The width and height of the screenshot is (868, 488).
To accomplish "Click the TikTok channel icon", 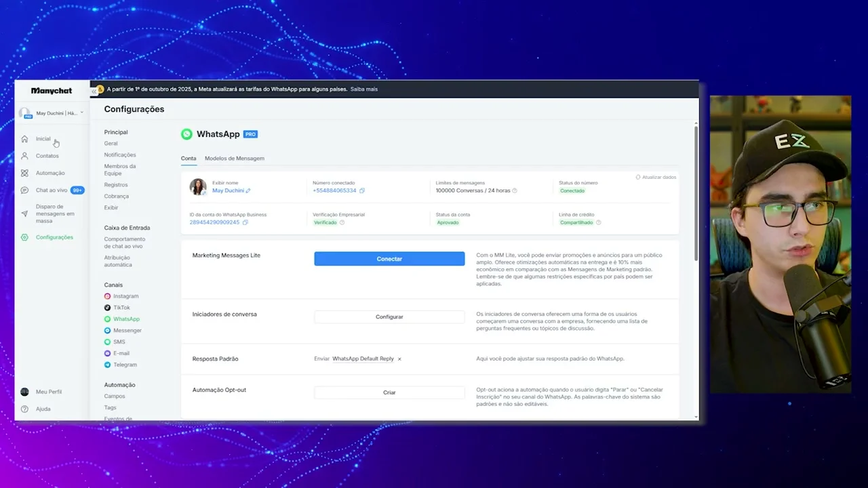I will (x=107, y=308).
